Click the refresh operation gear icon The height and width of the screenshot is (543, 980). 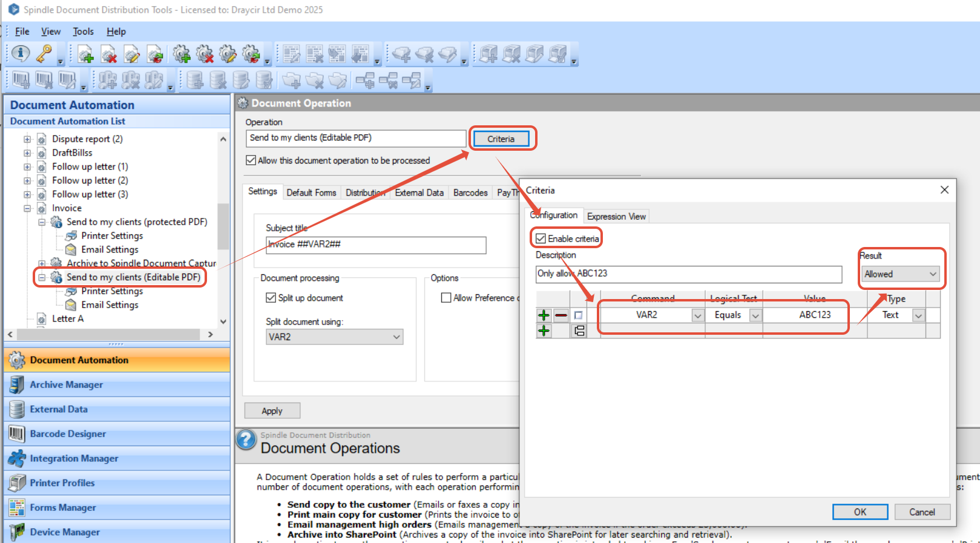click(x=251, y=54)
